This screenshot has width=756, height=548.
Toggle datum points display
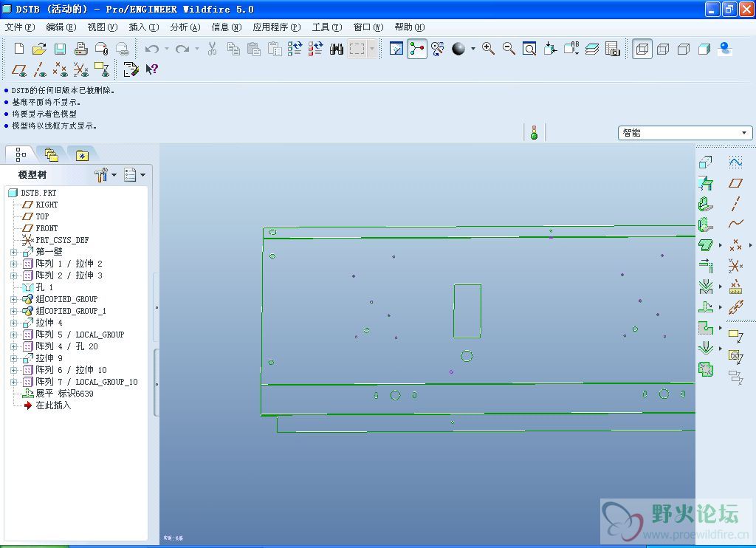60,69
